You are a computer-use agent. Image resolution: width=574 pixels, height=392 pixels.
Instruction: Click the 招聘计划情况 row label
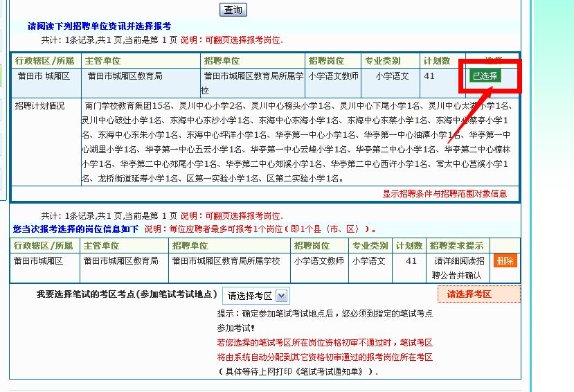39,106
